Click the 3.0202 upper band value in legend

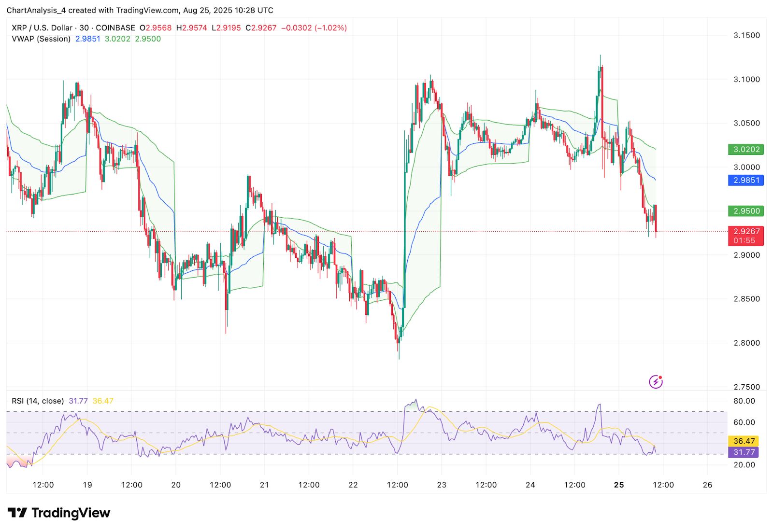pyautogui.click(x=117, y=39)
